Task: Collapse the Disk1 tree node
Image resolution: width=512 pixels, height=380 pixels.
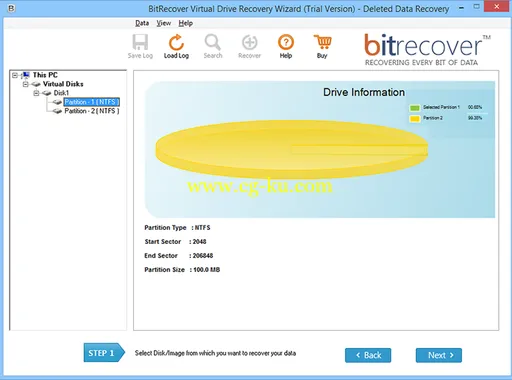Action: click(x=36, y=93)
